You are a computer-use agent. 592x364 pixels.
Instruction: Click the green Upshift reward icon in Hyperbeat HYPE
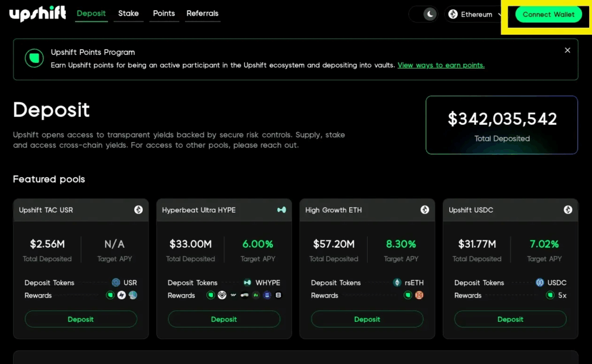pyautogui.click(x=210, y=295)
